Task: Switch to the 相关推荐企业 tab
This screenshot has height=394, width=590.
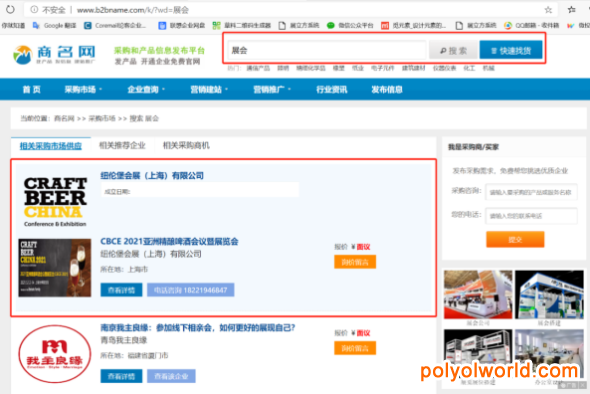Action: tap(122, 146)
